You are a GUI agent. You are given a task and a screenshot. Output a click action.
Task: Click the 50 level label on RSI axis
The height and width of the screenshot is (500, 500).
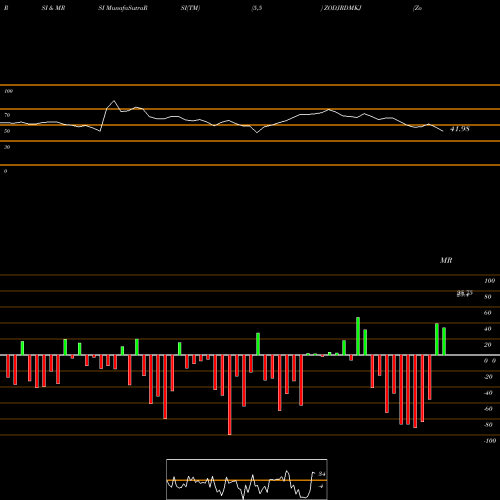pos(7,131)
